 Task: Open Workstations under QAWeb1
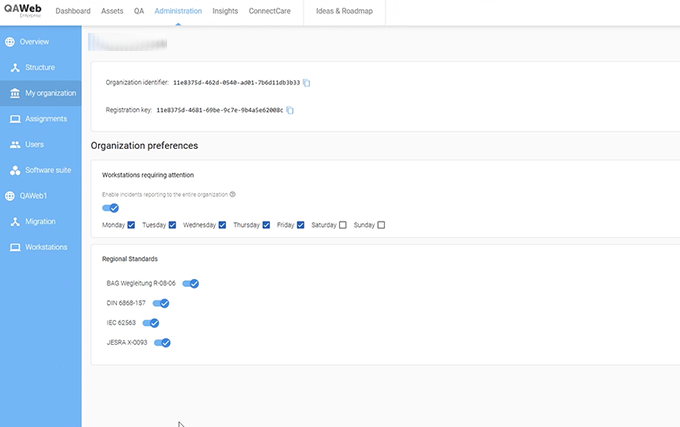click(46, 247)
